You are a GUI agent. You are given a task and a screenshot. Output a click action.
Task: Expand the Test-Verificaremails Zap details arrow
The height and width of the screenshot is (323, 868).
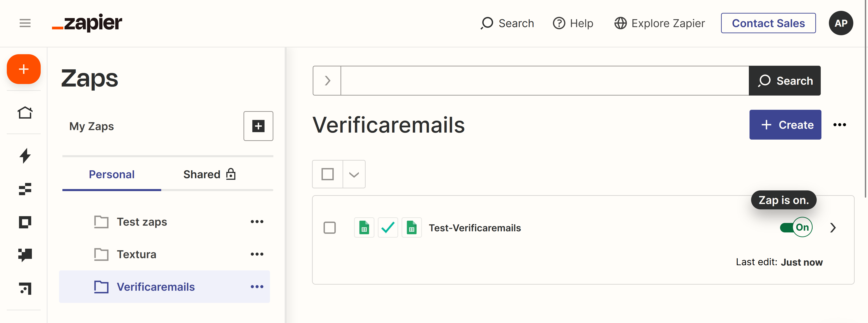tap(834, 227)
